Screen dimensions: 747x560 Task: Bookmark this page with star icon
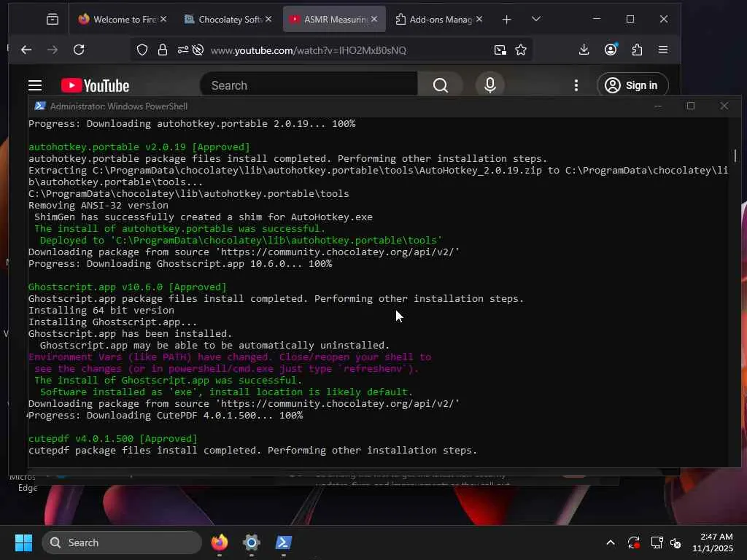tap(521, 50)
